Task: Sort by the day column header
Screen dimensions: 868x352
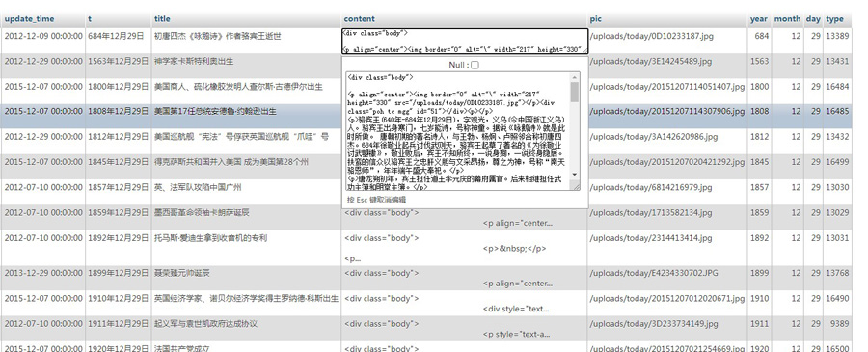Action: [813, 19]
